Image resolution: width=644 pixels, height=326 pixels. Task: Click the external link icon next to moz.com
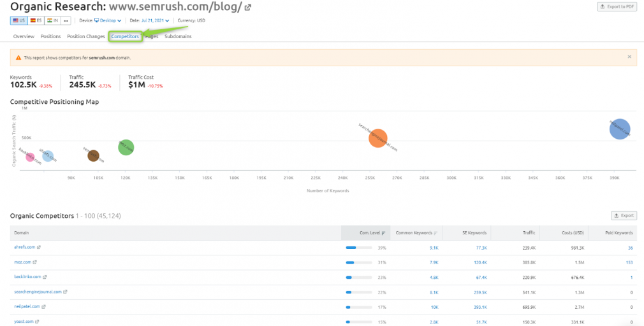tap(35, 262)
